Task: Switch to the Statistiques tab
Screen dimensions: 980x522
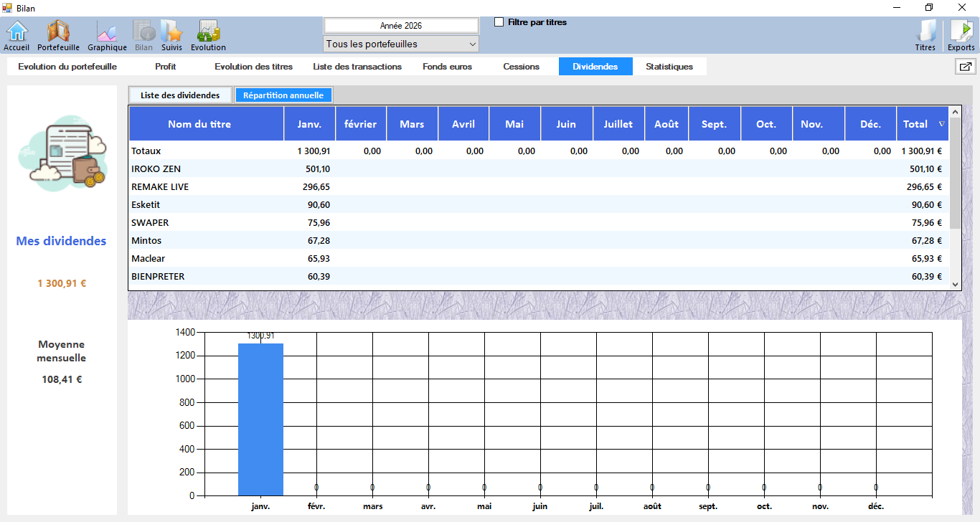Action: point(669,67)
